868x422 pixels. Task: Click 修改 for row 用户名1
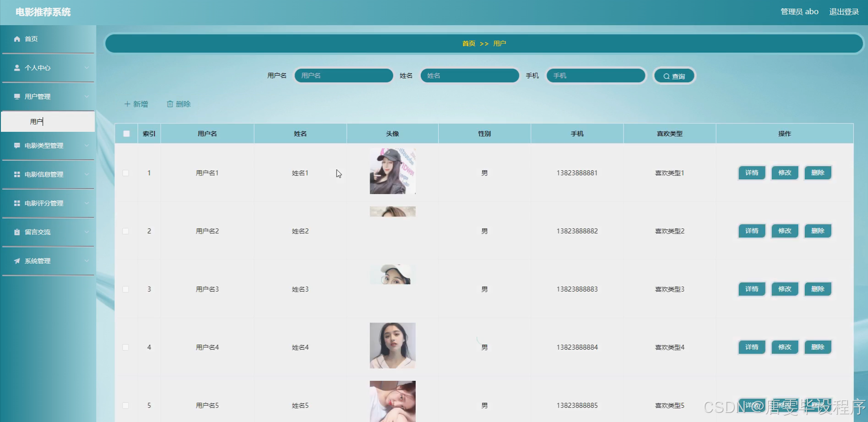(x=785, y=173)
